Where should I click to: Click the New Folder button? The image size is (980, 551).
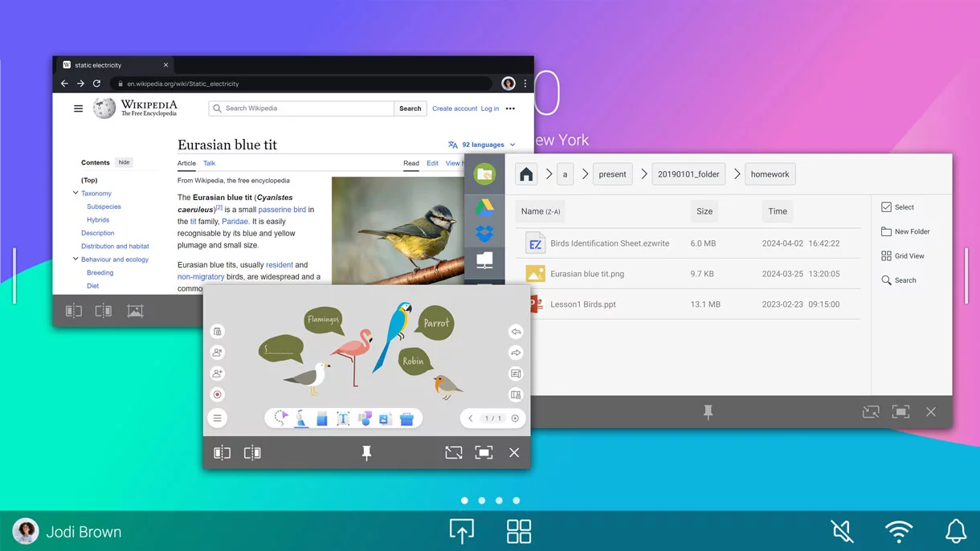pos(905,231)
